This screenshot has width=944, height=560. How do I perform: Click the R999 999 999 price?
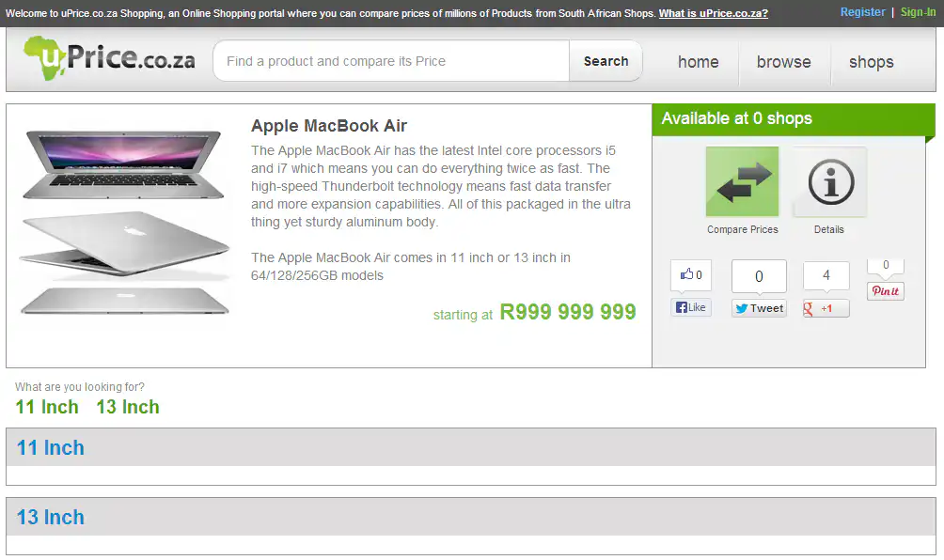[568, 312]
